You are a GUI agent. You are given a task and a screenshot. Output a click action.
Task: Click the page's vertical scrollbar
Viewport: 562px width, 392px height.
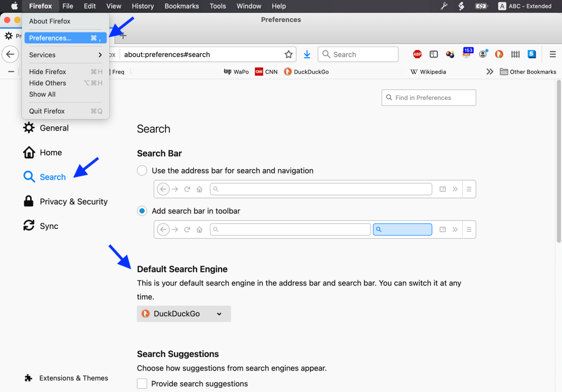(x=559, y=165)
